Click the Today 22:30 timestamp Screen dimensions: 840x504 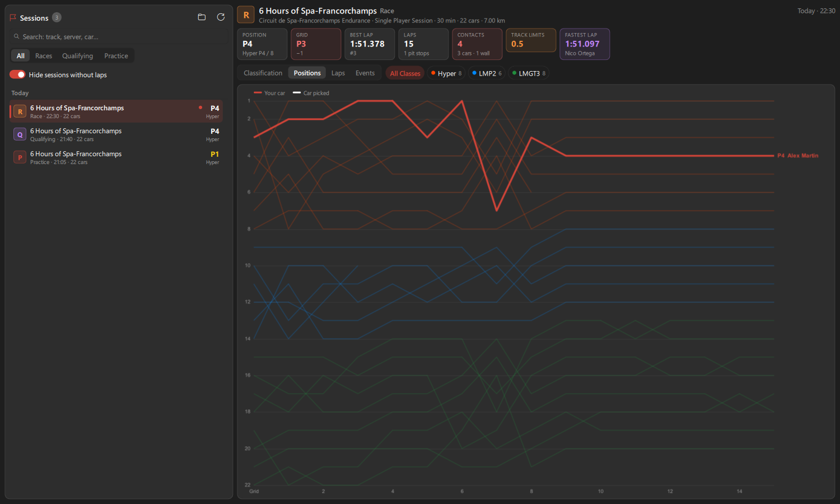click(x=816, y=11)
